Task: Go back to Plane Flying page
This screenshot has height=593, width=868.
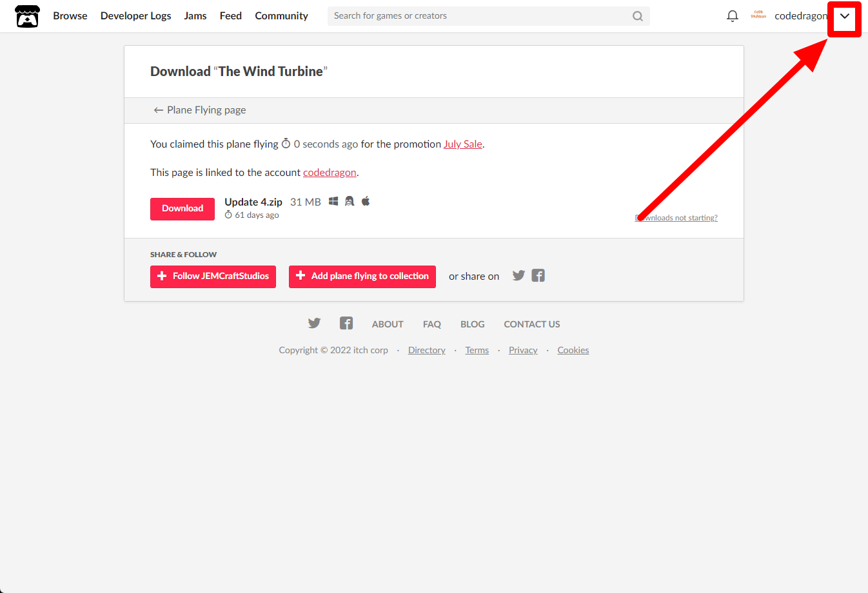Action: (199, 110)
